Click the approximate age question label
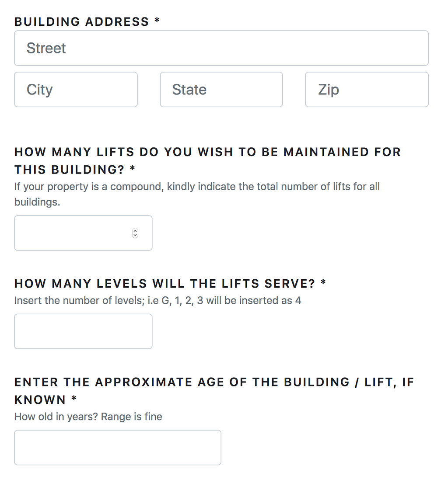The width and height of the screenshot is (448, 483). (x=214, y=382)
